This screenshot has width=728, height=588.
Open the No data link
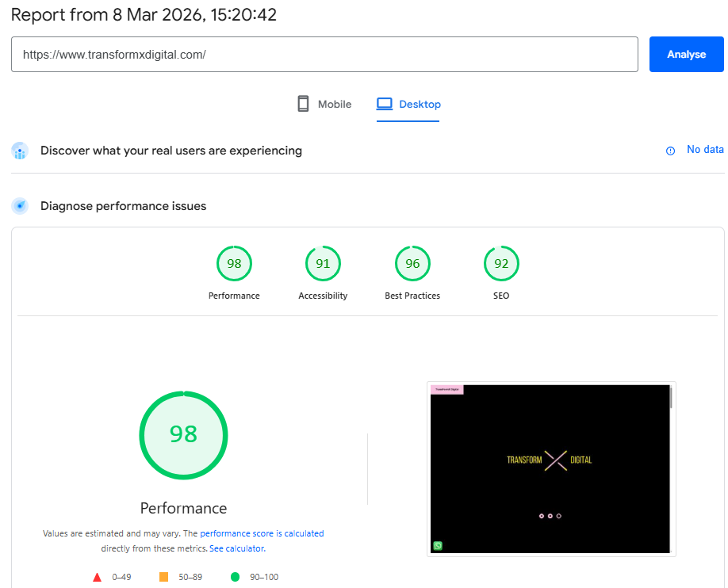click(x=705, y=149)
